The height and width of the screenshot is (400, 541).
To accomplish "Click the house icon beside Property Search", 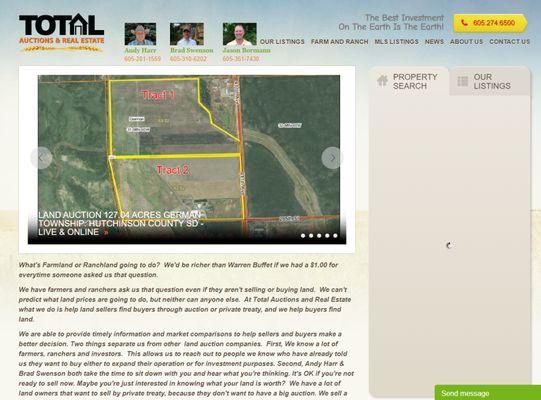I will (x=383, y=81).
